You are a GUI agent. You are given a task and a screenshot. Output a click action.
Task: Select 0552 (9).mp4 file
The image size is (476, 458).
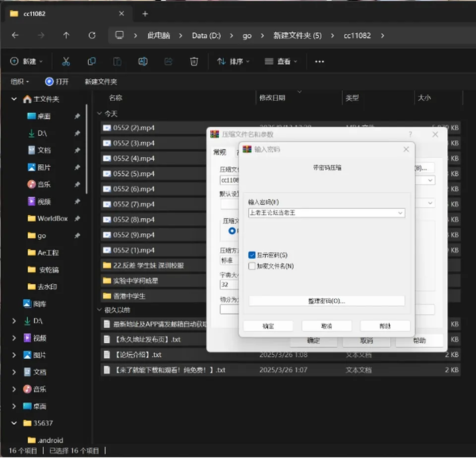[133, 235]
